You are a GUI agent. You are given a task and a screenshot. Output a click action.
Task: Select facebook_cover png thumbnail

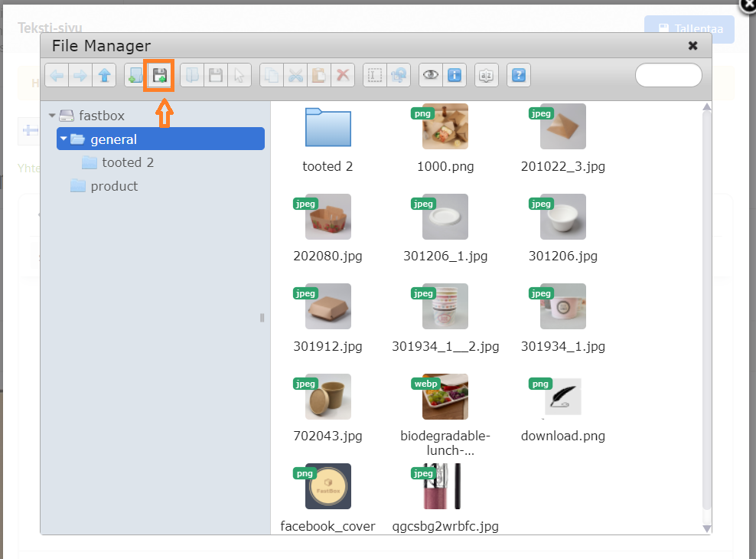pyautogui.click(x=327, y=486)
